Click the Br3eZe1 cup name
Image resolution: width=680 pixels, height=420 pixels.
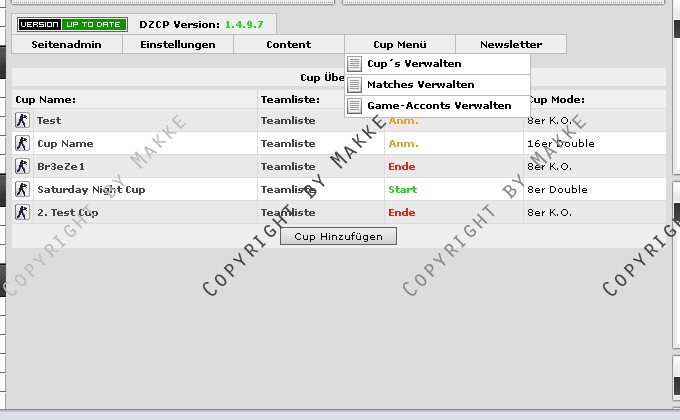(x=61, y=166)
